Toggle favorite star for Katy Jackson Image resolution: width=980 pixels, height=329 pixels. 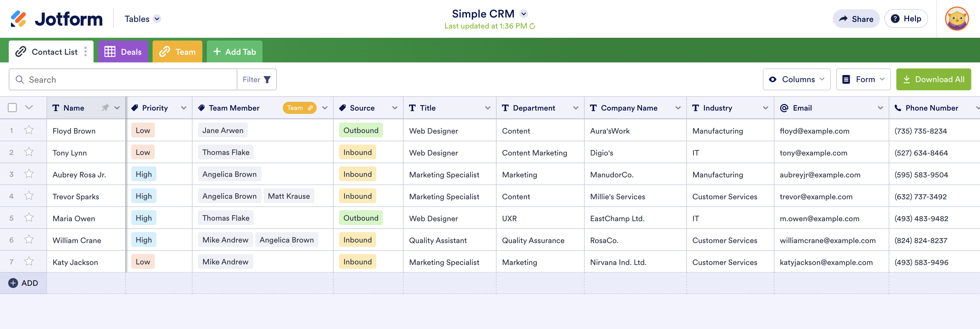coord(29,262)
